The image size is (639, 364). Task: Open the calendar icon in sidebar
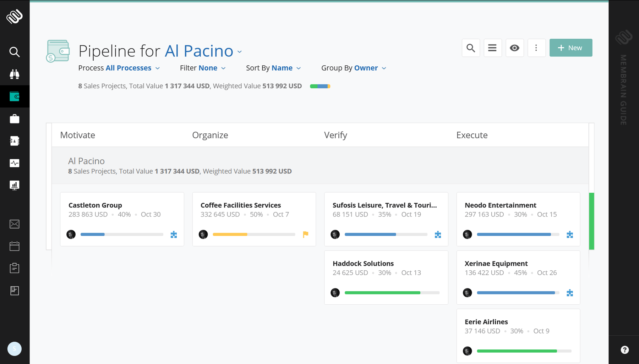click(15, 246)
